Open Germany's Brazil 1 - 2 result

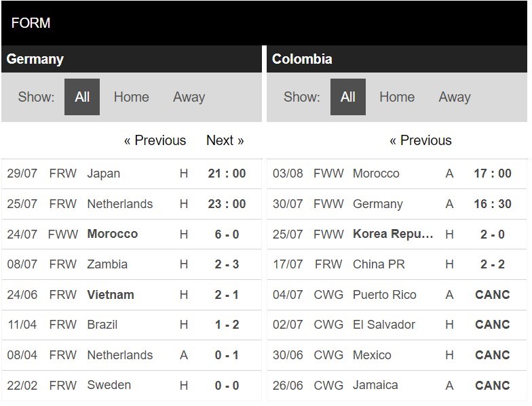coord(132,325)
